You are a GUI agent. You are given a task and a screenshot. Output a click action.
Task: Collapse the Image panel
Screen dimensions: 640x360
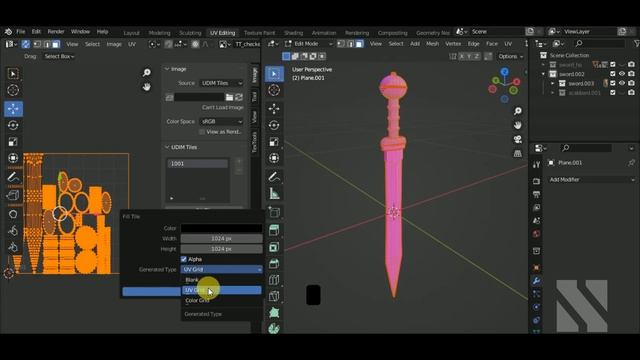[x=167, y=69]
